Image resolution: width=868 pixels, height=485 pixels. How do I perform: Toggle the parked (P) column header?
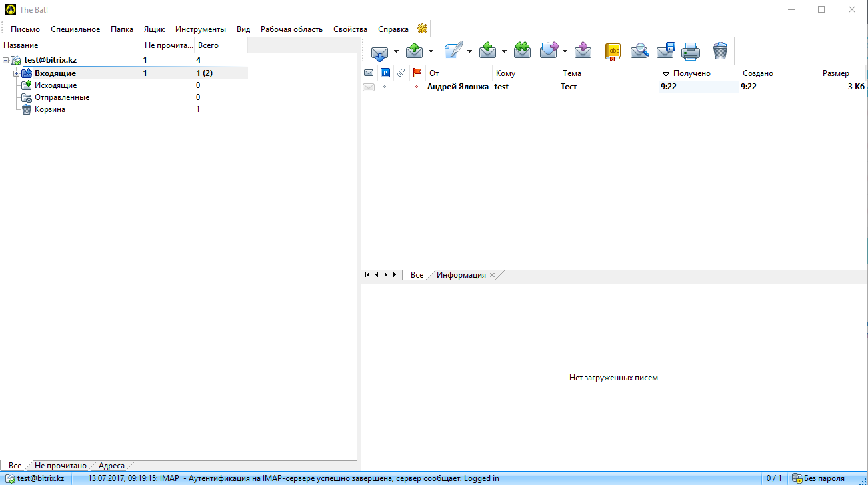click(385, 73)
